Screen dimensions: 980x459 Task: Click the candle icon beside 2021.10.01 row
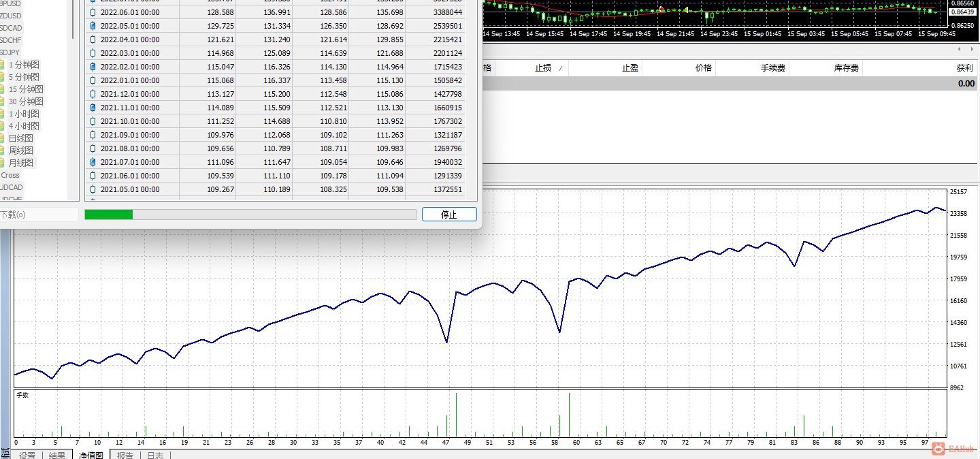tap(93, 121)
